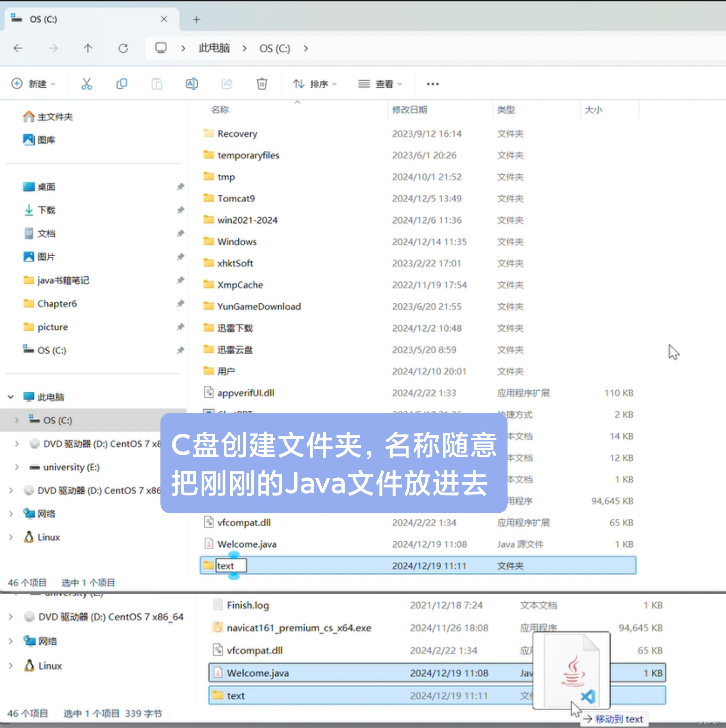The image size is (726, 728).
Task: Collapse the 此电脑 tree node
Action: pos(11,397)
